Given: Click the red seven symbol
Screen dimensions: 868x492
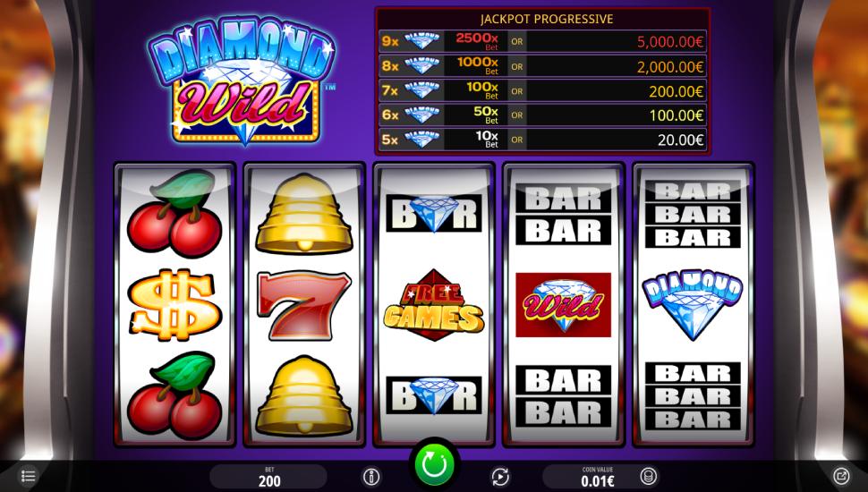Looking at the screenshot, I should 303,305.
